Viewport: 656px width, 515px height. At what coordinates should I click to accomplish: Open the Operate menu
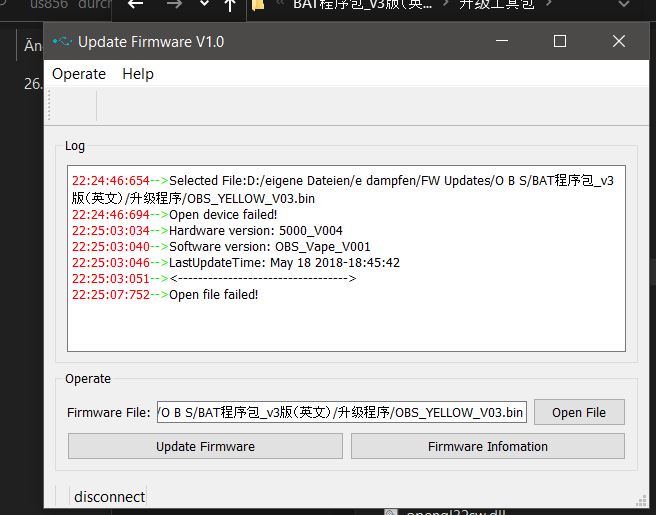click(x=79, y=74)
